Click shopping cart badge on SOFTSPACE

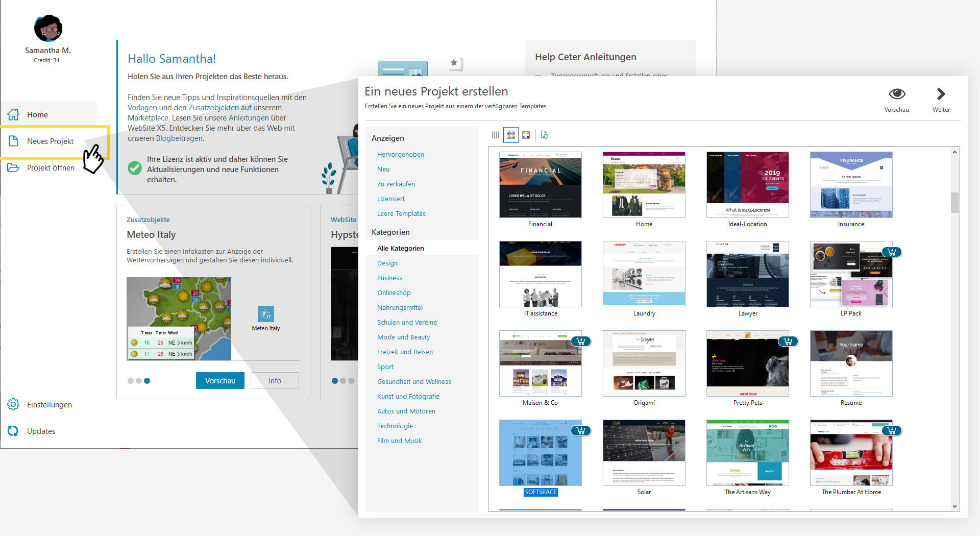point(581,431)
